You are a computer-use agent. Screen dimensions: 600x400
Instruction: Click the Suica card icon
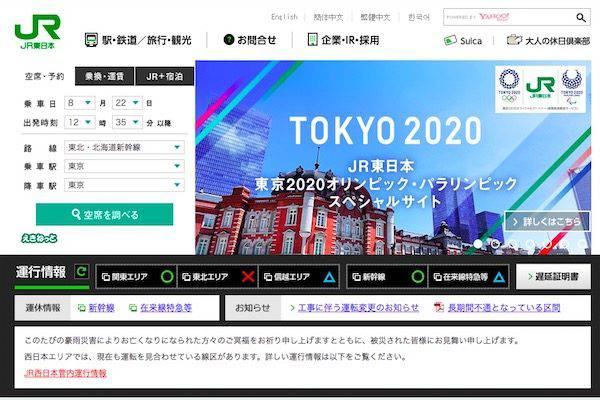[x=450, y=40]
